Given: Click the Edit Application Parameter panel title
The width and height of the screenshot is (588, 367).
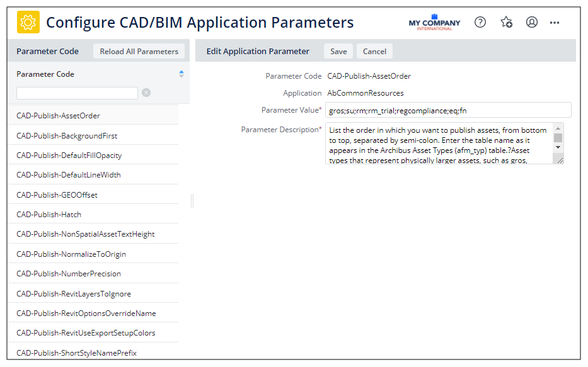Looking at the screenshot, I should 258,52.
